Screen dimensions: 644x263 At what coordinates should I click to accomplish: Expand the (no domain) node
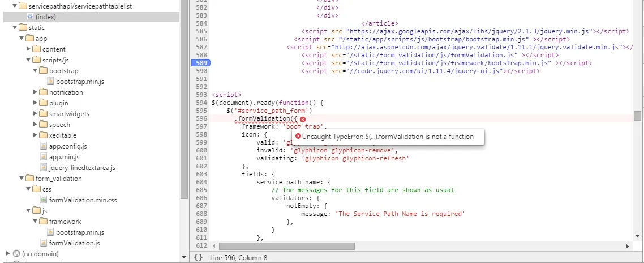[x=8, y=253]
